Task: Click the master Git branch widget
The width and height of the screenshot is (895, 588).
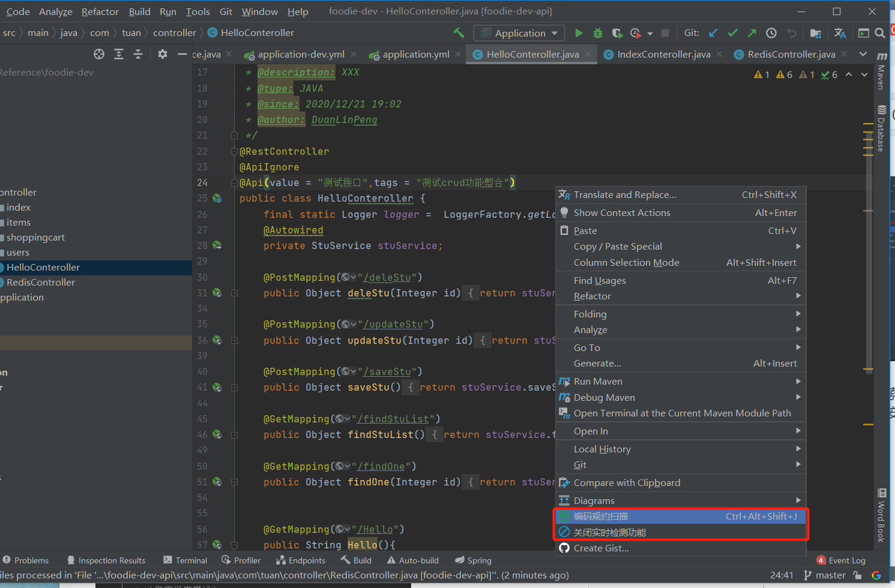Action: (x=825, y=575)
